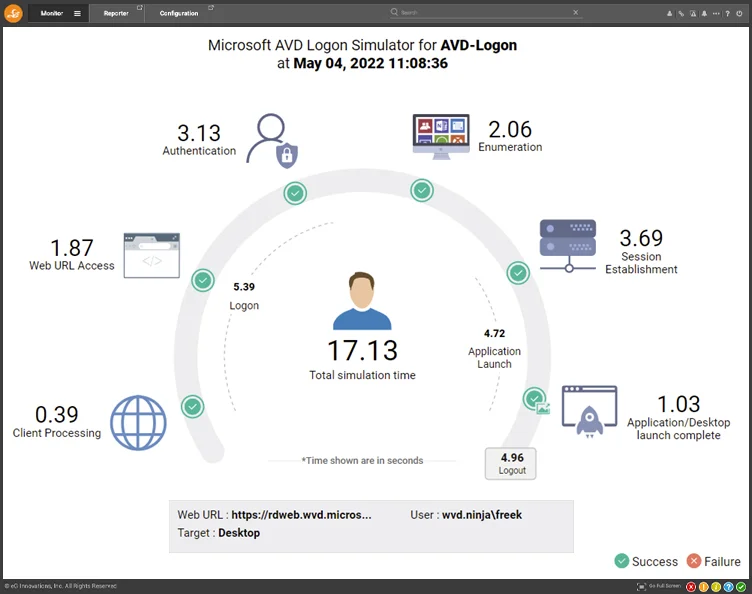This screenshot has width=752, height=594.
Task: Click the Session Establishment server icon
Action: coord(568,246)
